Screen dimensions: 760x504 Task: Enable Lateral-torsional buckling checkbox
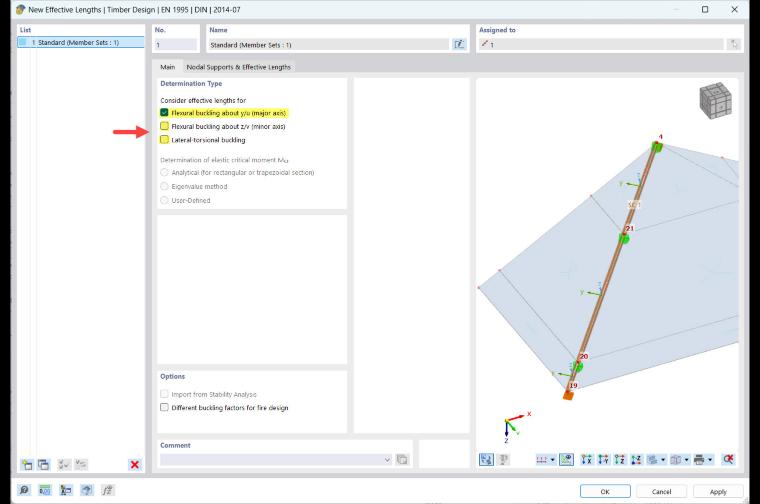164,140
